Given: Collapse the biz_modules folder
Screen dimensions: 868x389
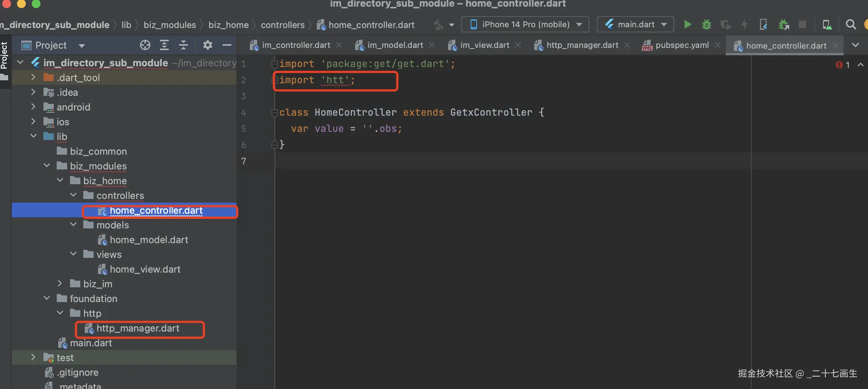Looking at the screenshot, I should [x=47, y=165].
